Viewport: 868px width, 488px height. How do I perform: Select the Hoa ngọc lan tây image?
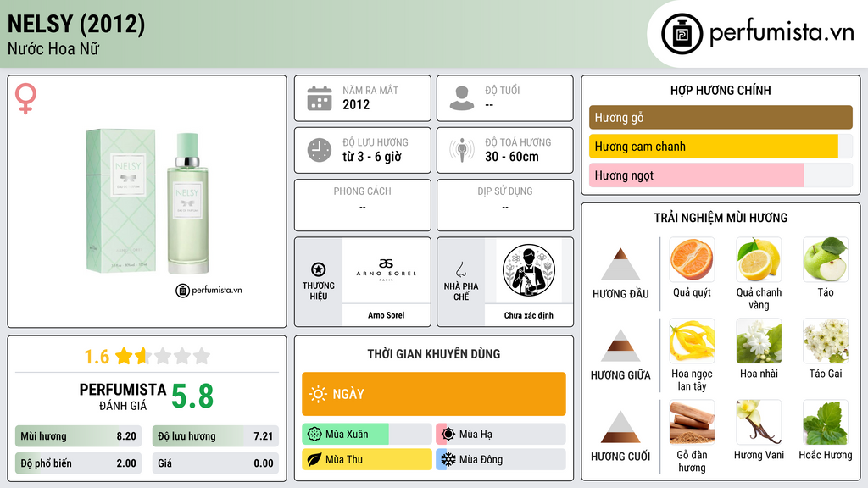(692, 341)
